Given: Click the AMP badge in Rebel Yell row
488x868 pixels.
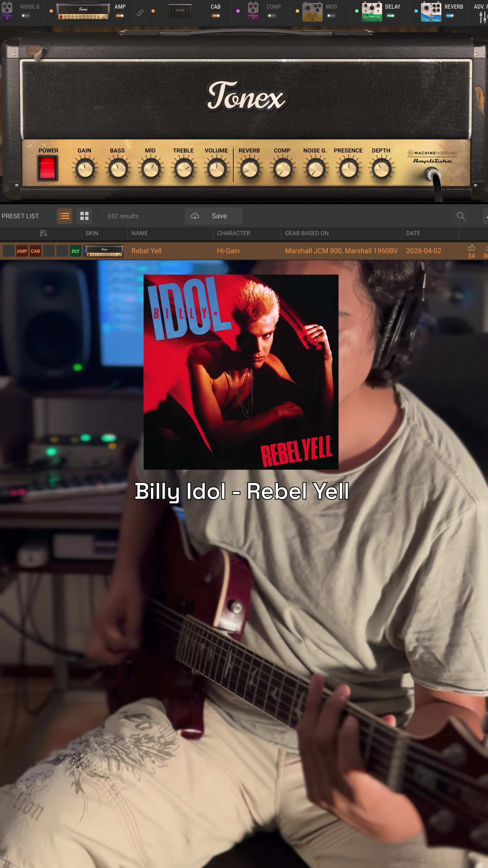Looking at the screenshot, I should 22,251.
